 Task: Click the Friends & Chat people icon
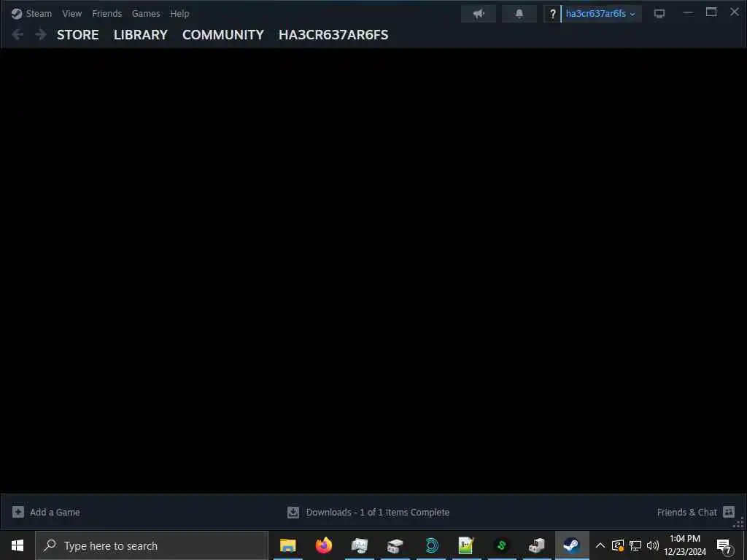tap(729, 512)
